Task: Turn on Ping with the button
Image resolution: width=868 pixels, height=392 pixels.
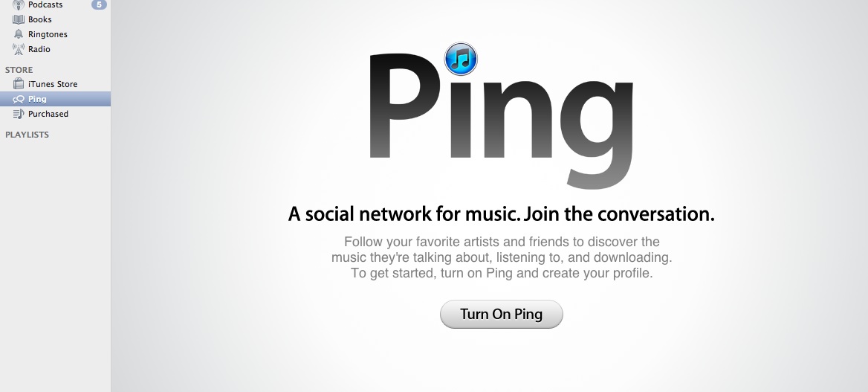Action: point(501,315)
